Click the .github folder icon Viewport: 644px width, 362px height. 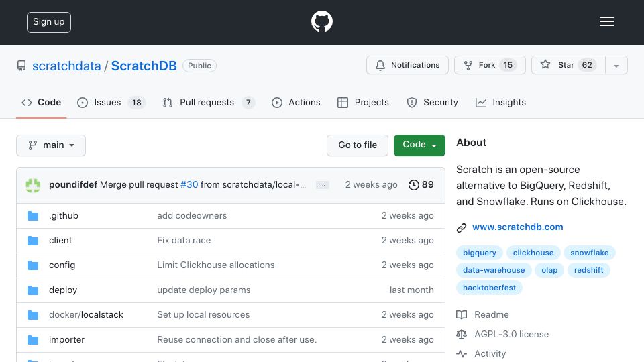tap(33, 216)
